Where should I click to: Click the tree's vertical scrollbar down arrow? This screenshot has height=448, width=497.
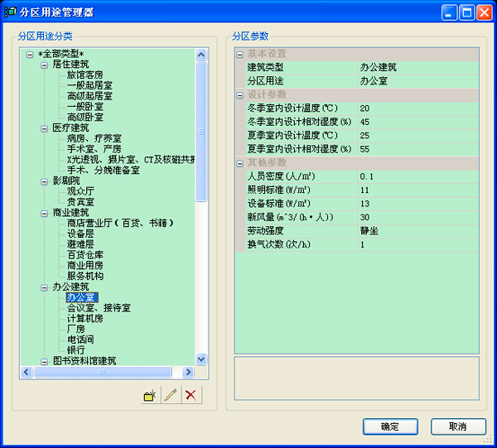(x=201, y=359)
